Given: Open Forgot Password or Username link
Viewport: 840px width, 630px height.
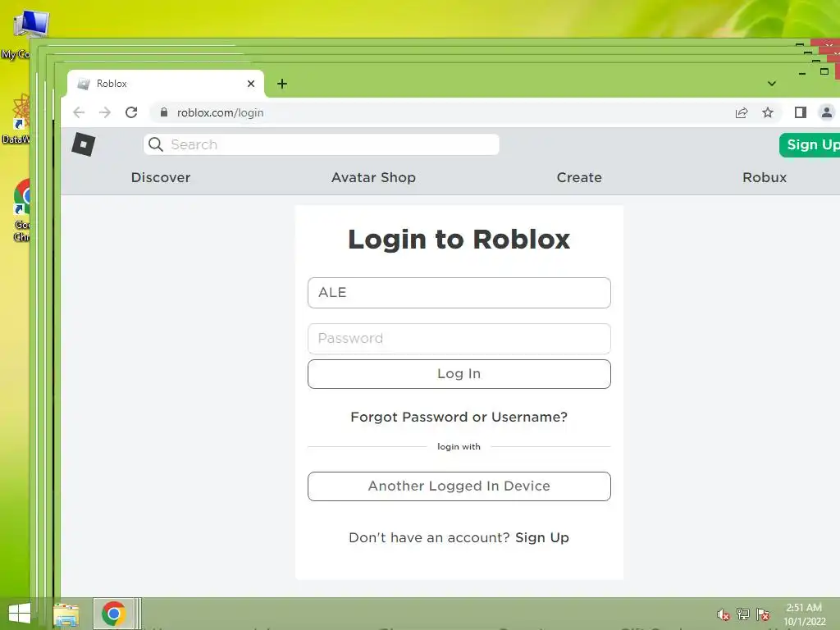Looking at the screenshot, I should coord(459,417).
